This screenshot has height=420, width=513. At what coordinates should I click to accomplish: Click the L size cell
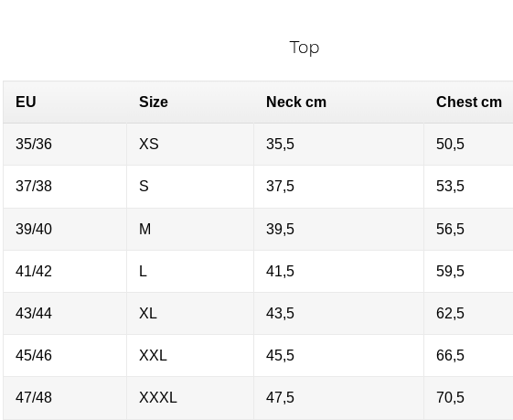(190, 271)
